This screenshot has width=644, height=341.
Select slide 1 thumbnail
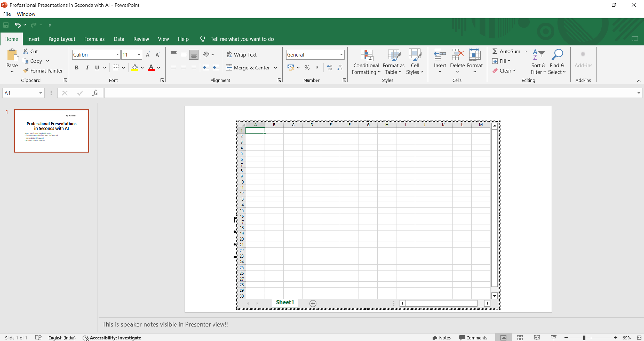[x=52, y=131]
